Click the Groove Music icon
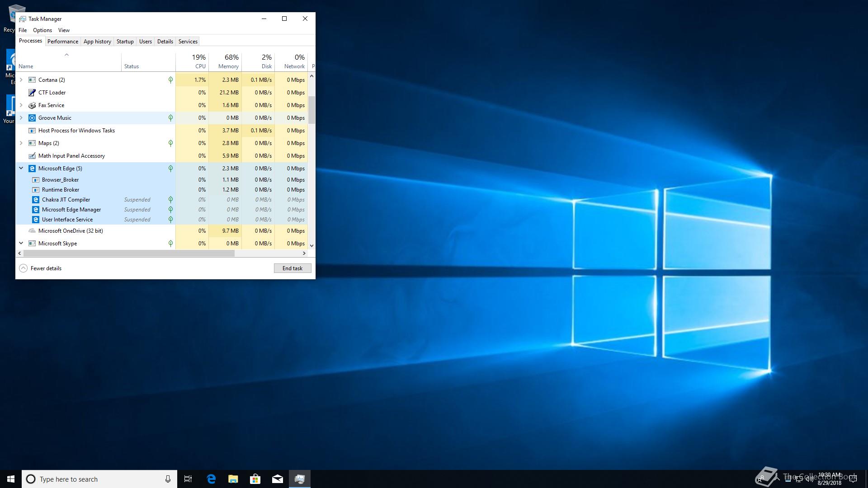This screenshot has width=868, height=488. 32,118
